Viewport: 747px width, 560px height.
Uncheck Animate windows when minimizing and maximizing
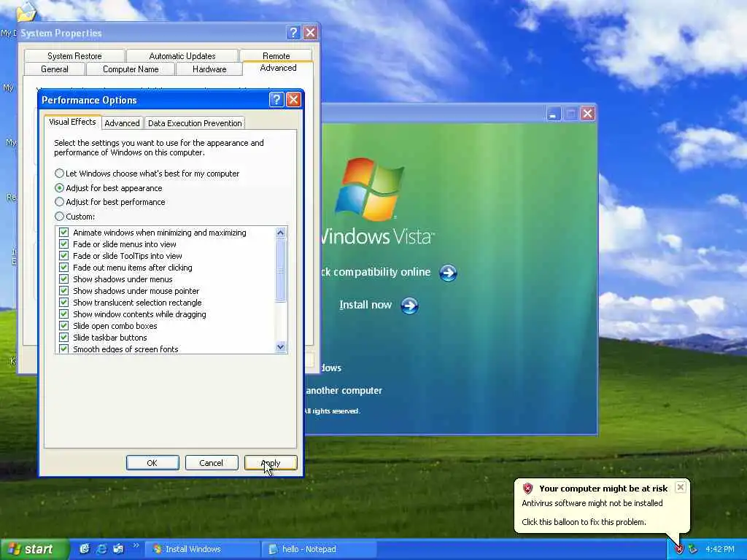63,233
